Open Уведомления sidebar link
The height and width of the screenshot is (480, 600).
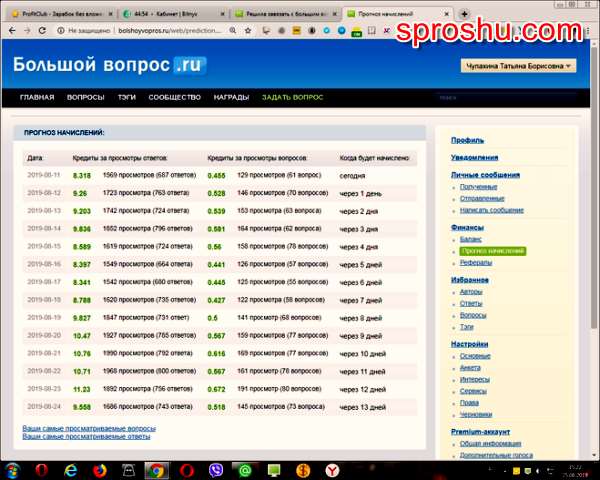474,157
